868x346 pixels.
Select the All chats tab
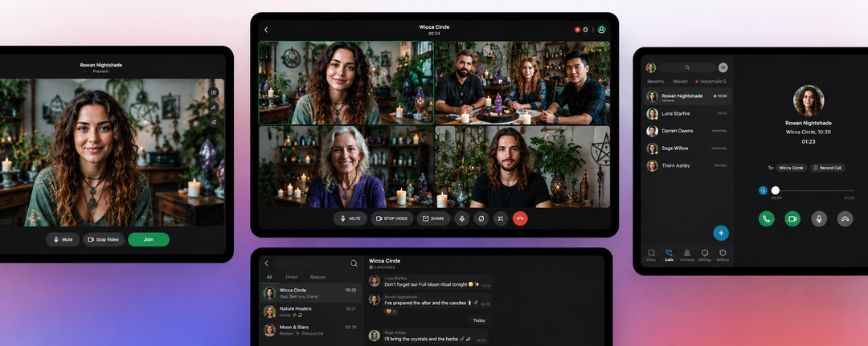coord(269,277)
